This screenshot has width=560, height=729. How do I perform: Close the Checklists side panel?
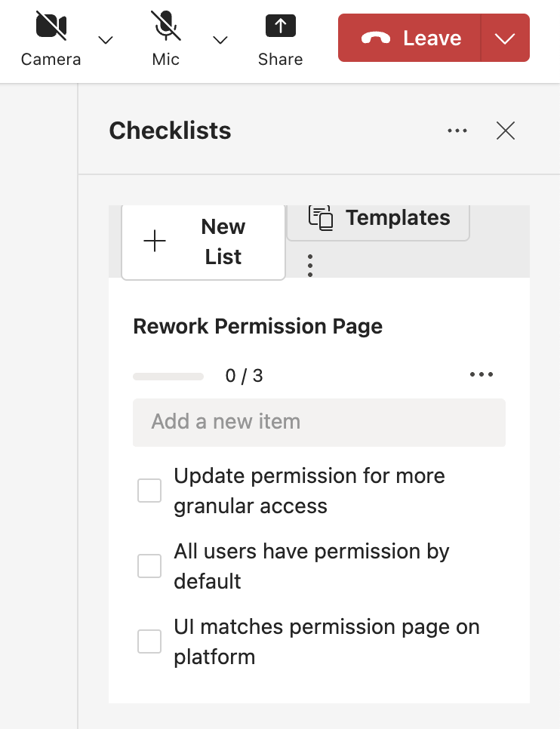tap(506, 131)
